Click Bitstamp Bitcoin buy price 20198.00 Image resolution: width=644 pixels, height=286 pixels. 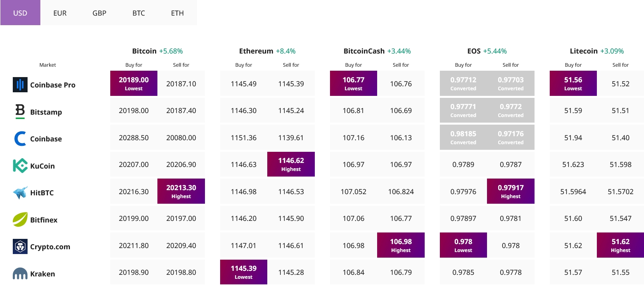click(x=134, y=111)
